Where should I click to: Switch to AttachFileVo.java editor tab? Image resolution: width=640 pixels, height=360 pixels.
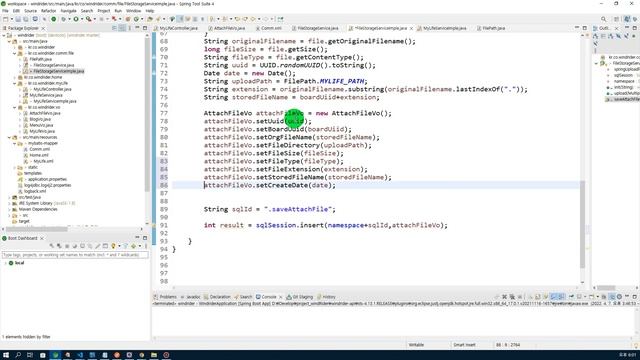click(227, 28)
